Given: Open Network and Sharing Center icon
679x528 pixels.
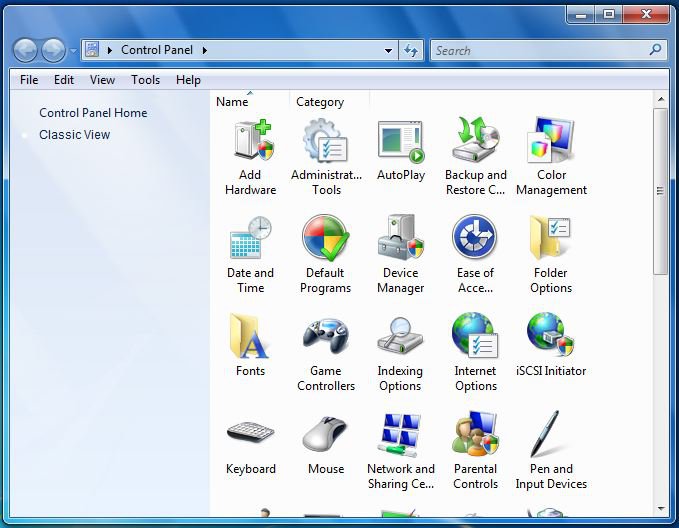Looking at the screenshot, I should tap(401, 434).
